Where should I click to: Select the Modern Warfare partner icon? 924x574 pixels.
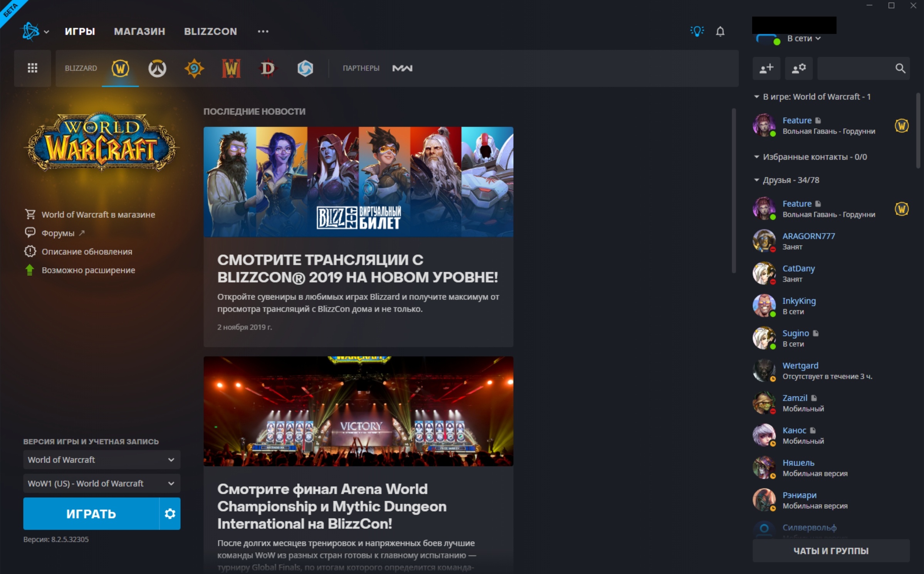(402, 68)
